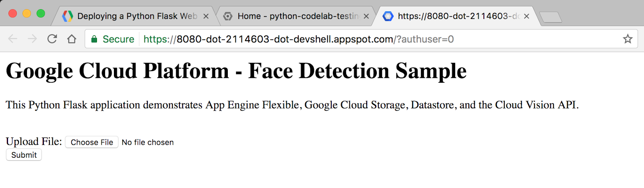Switch to Deploying a Python Flask tab
Screen dimensions: 644x188
point(137,16)
